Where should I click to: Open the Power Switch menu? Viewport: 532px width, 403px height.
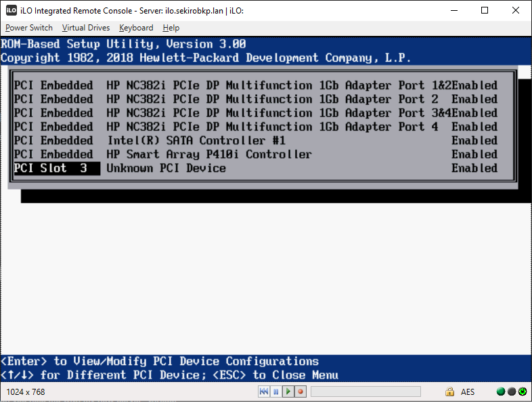29,28
